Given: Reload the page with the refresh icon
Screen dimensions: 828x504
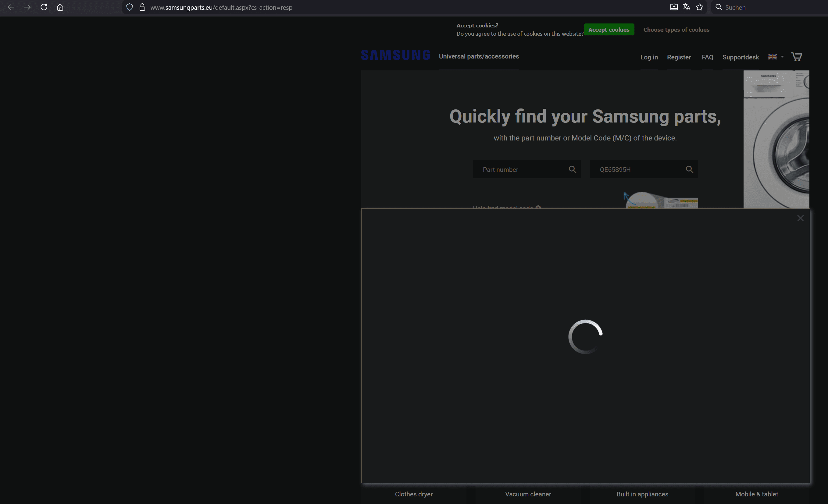Looking at the screenshot, I should coord(44,7).
